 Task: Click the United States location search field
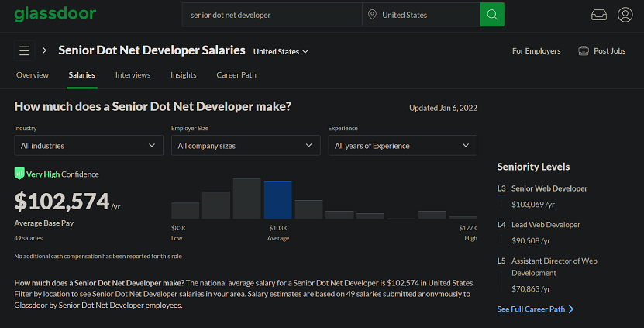click(421, 15)
